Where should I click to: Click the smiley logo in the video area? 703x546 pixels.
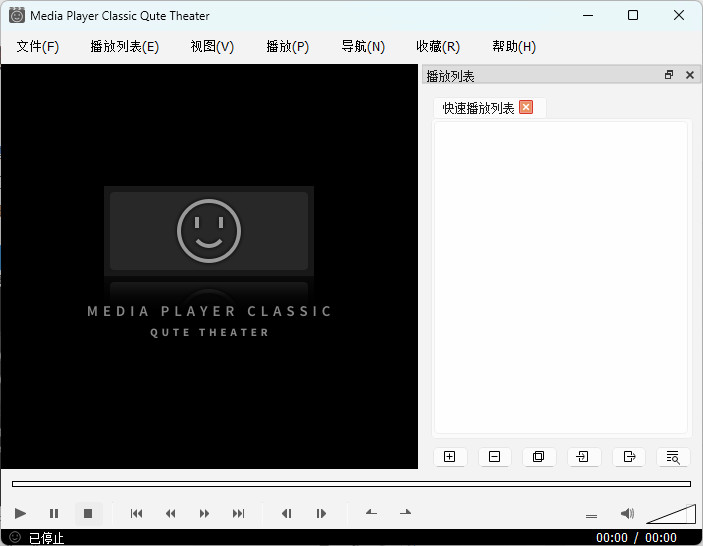209,230
